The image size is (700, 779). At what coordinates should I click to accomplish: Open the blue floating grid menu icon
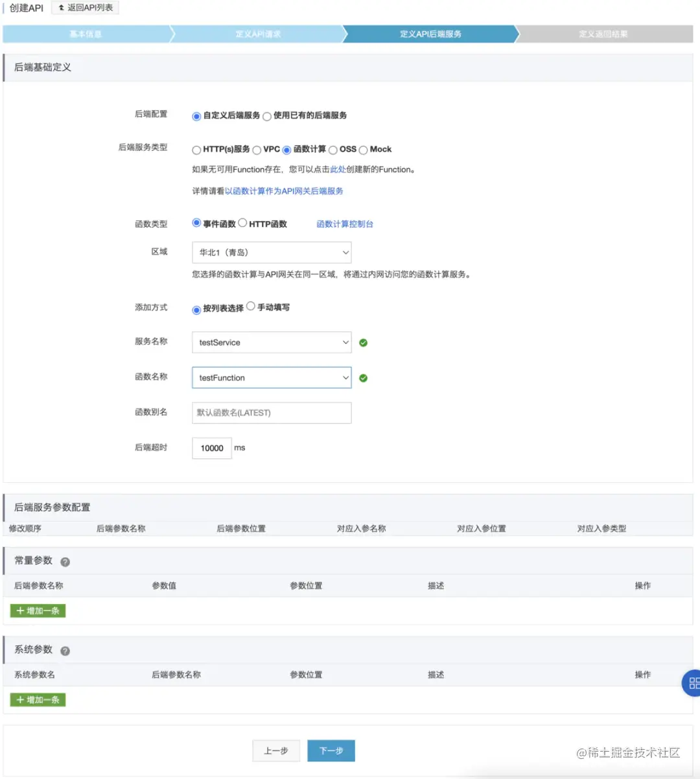coord(692,683)
